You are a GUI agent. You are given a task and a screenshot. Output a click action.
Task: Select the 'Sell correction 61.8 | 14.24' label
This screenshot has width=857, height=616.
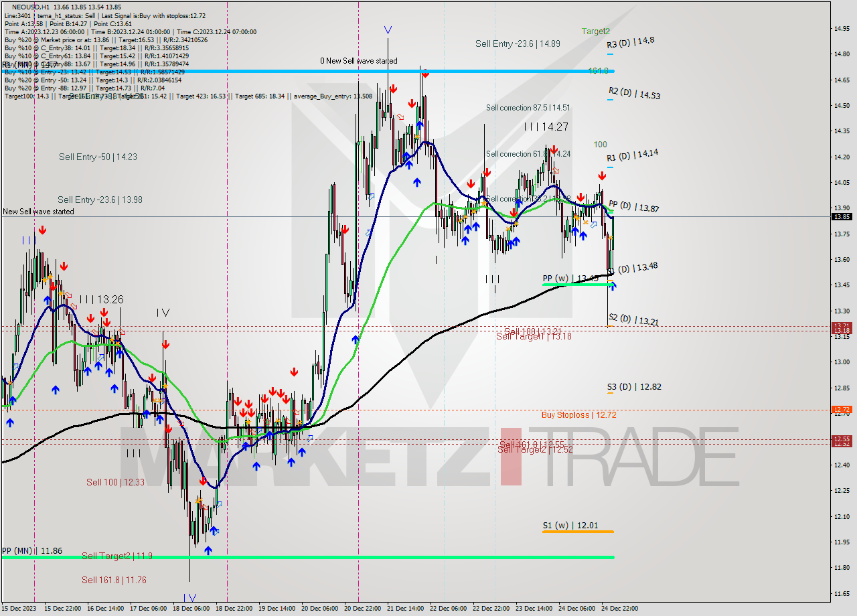(528, 154)
